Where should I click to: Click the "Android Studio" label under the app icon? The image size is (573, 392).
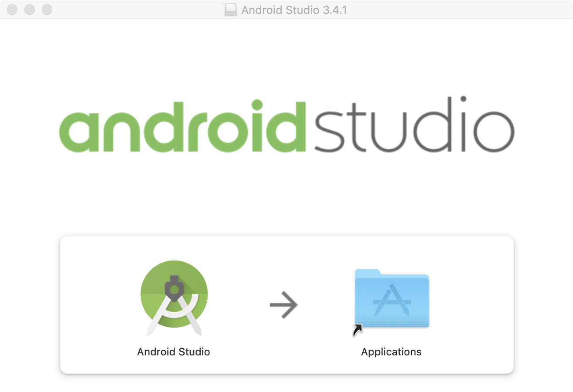point(174,352)
